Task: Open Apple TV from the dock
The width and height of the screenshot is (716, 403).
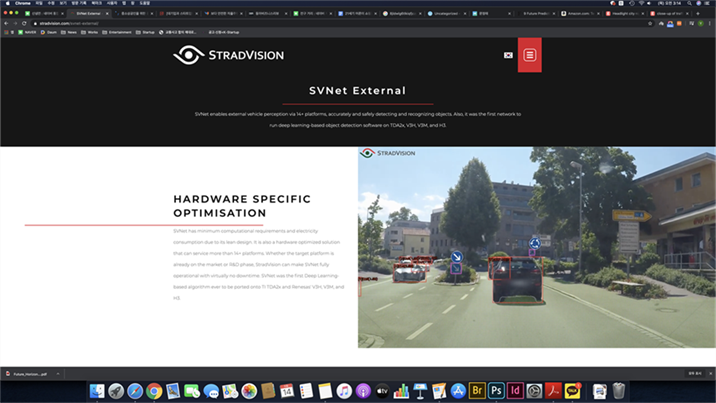Action: click(x=382, y=391)
